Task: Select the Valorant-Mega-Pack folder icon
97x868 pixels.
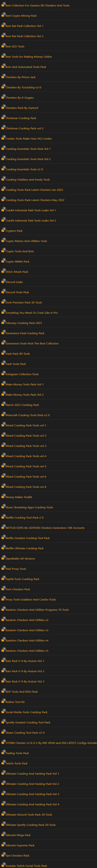Action: pyautogui.click(x=3, y=834)
